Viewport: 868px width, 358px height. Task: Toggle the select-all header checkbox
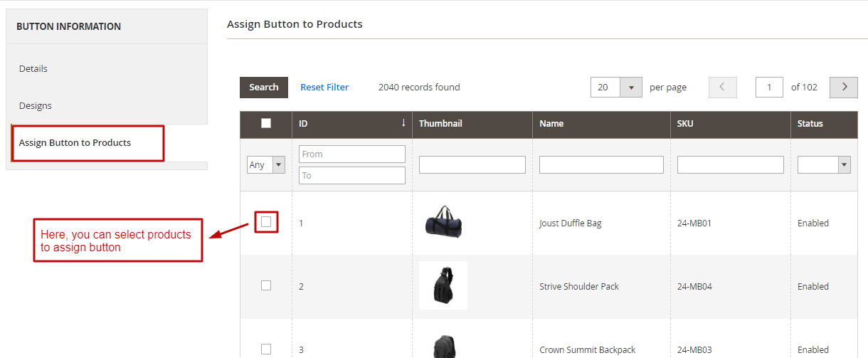[x=266, y=123]
